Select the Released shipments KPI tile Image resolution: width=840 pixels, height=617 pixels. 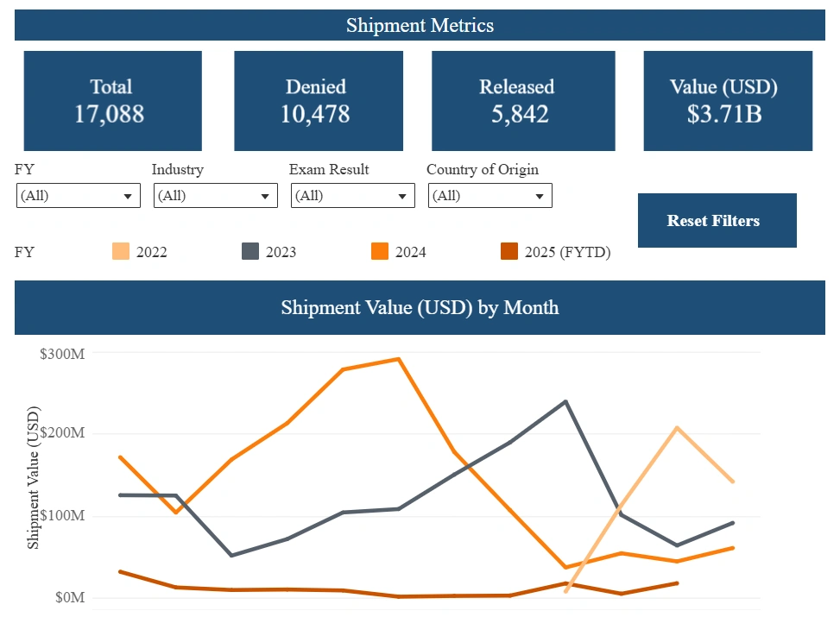coord(523,100)
